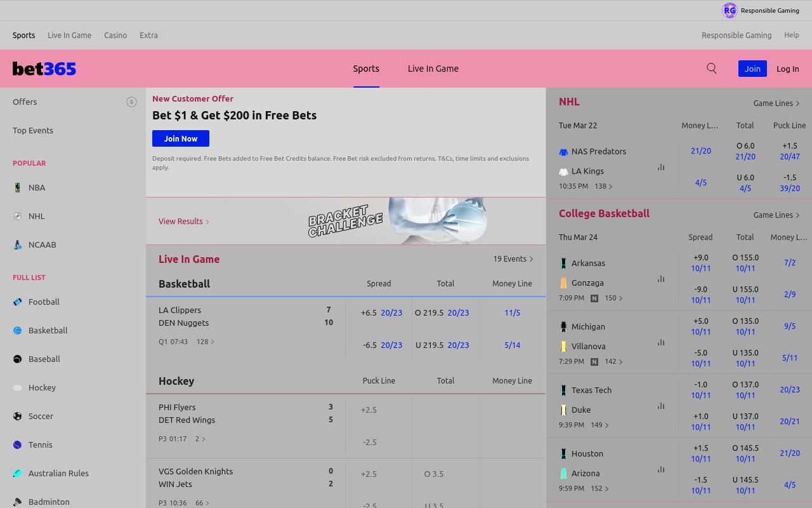This screenshot has width=812, height=508.
Task: Open Live In Game tab in pink header
Action: pos(433,69)
